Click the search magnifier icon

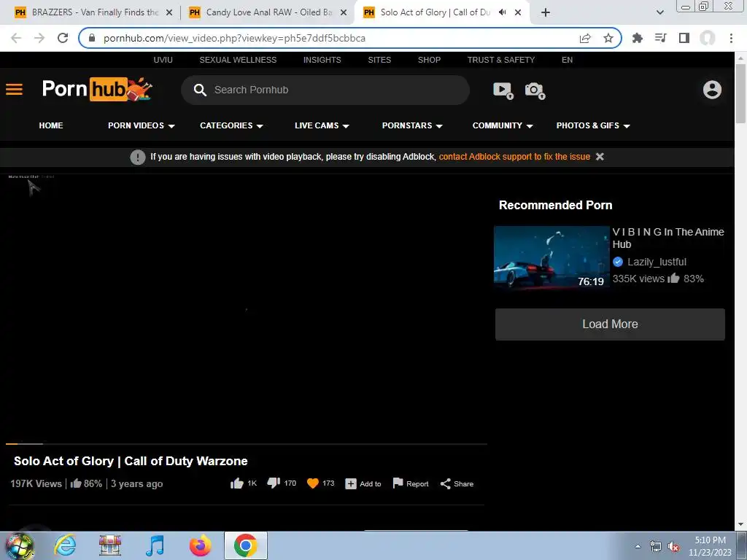pos(200,90)
